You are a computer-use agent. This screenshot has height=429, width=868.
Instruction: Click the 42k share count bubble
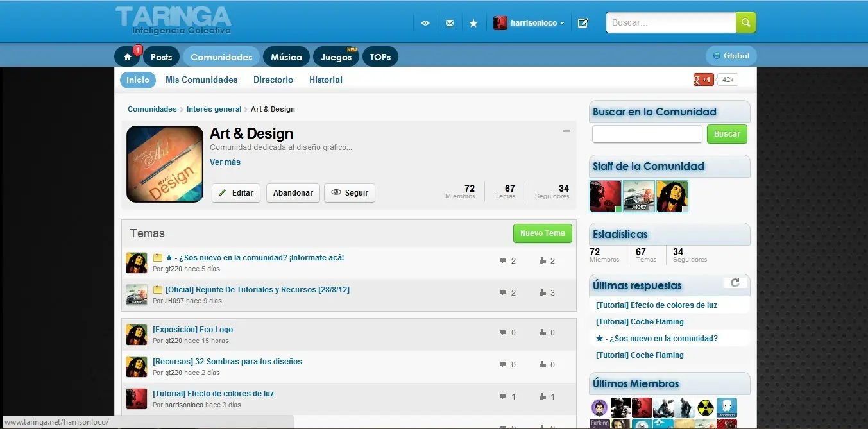click(x=728, y=80)
